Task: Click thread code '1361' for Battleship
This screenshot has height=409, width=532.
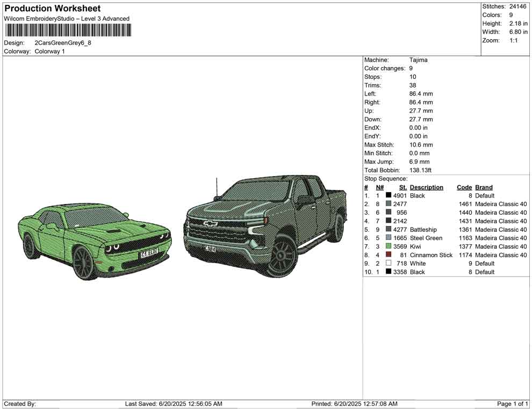Action: (x=465, y=229)
